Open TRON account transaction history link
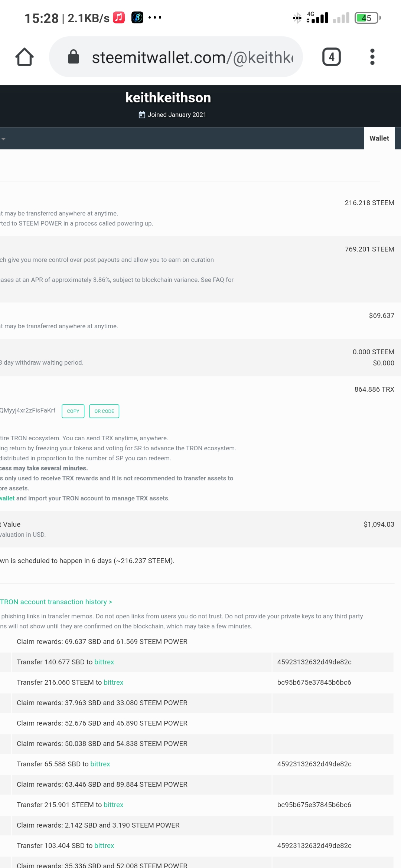Viewport: 401px width, 868px height. pyautogui.click(x=56, y=602)
